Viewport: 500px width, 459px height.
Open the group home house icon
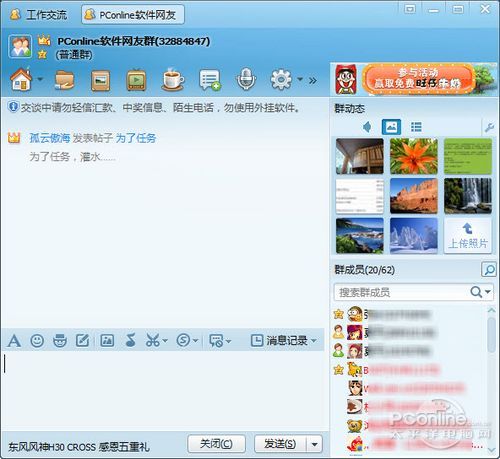click(x=21, y=79)
